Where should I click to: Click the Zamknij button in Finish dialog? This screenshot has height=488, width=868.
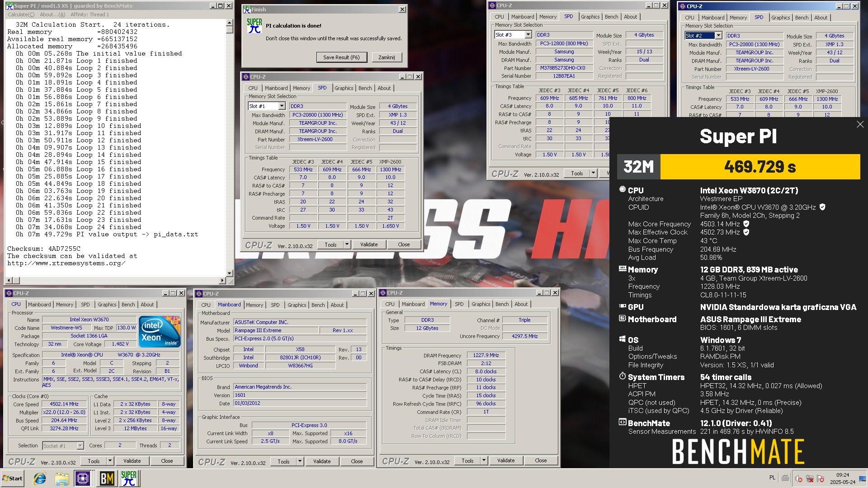pos(387,57)
